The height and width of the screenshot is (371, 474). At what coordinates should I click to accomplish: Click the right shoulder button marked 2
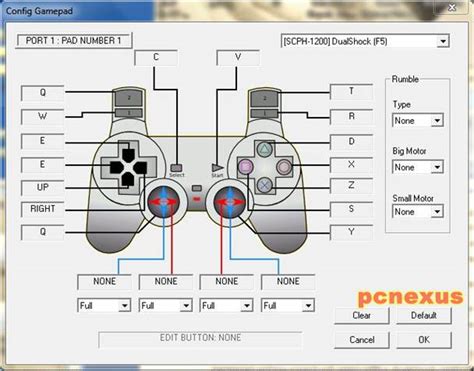tap(264, 98)
